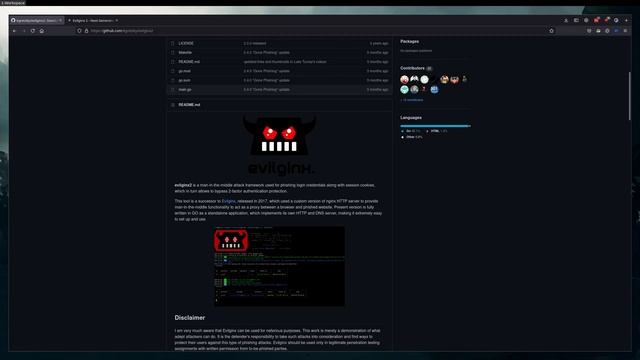Open the main.go file
Viewport: 640px width, 360px height.
click(x=184, y=89)
